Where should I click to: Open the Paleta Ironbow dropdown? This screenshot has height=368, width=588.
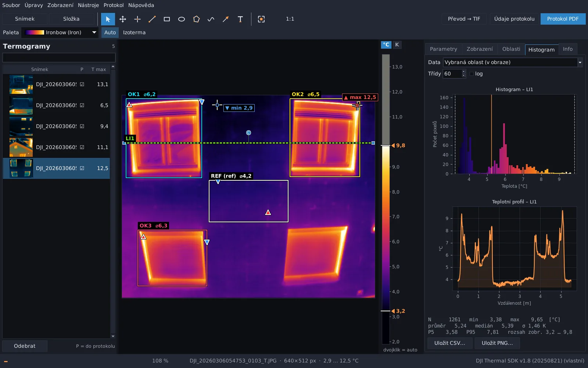point(60,32)
